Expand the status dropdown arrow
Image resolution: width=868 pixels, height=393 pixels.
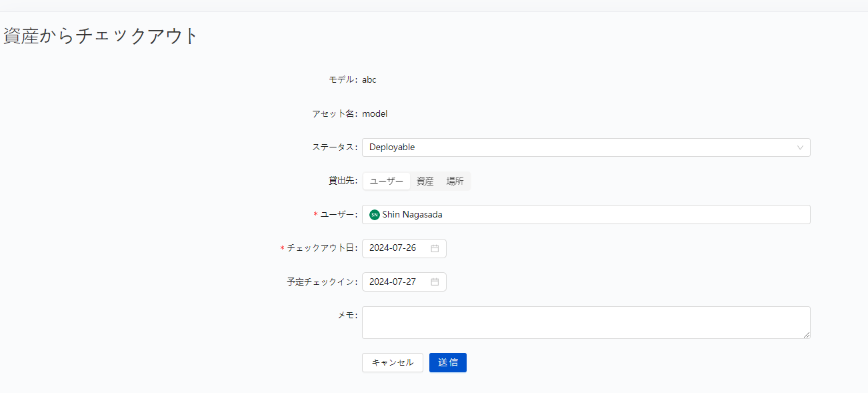[x=800, y=147]
